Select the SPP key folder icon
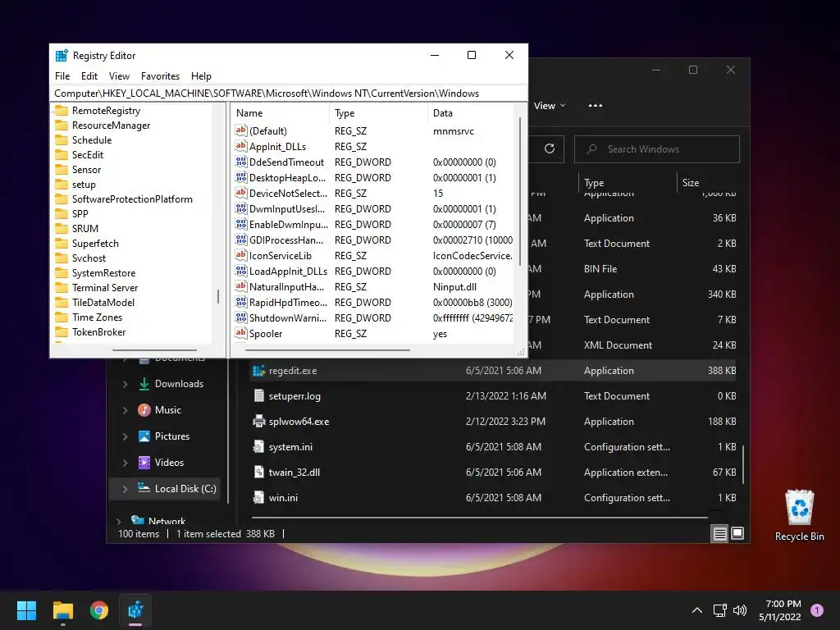This screenshot has height=630, width=840. pos(62,214)
